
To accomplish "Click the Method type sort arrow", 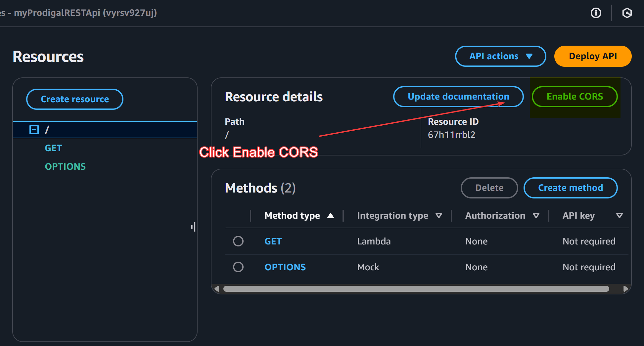I will [330, 216].
